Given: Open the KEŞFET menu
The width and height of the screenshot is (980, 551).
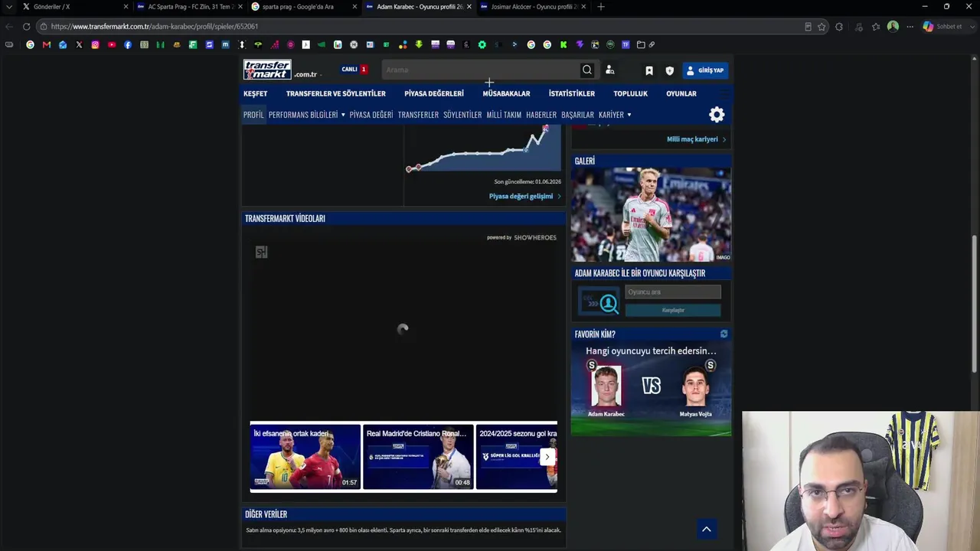Looking at the screenshot, I should coord(256,93).
